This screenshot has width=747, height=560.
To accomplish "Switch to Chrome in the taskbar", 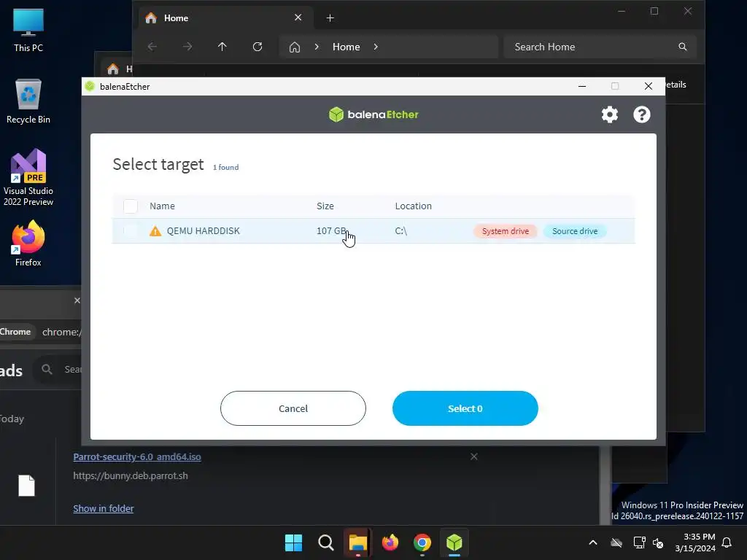I will click(422, 542).
